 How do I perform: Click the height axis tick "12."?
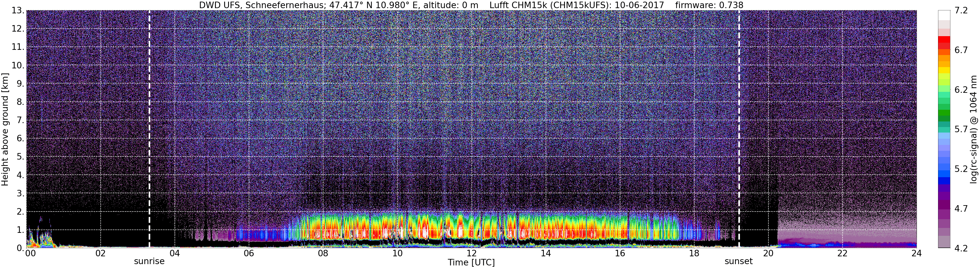coord(18,29)
